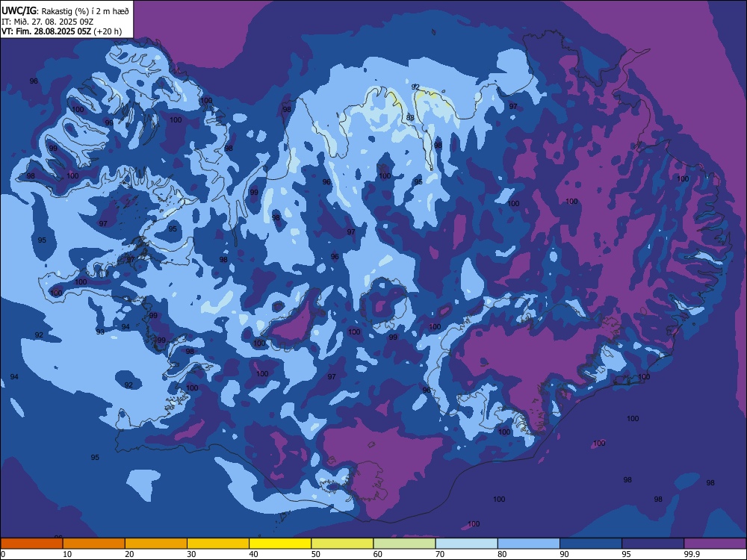This screenshot has width=747, height=560.
Task: Select the pale green 60–70 legend swatch
Action: tap(404, 544)
